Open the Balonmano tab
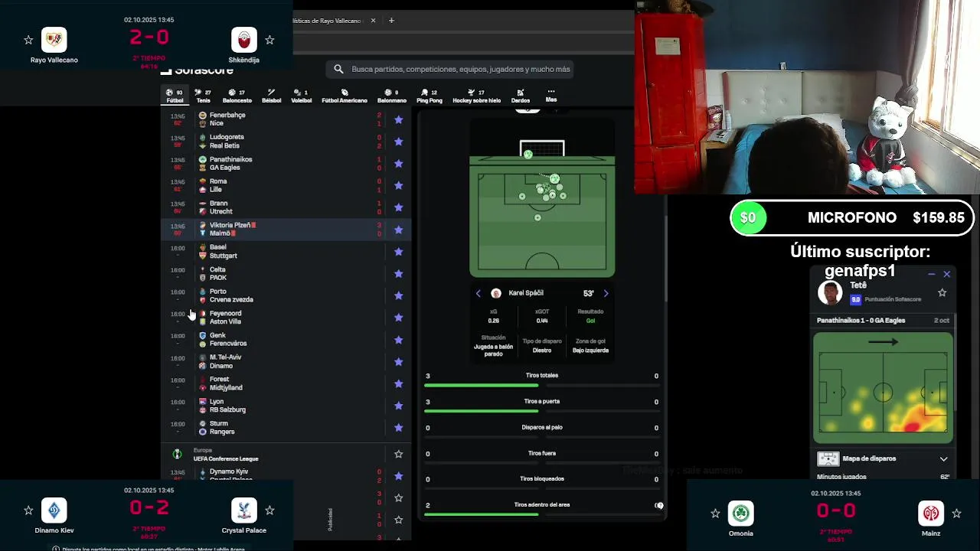Image resolution: width=980 pixels, height=551 pixels. (392, 96)
